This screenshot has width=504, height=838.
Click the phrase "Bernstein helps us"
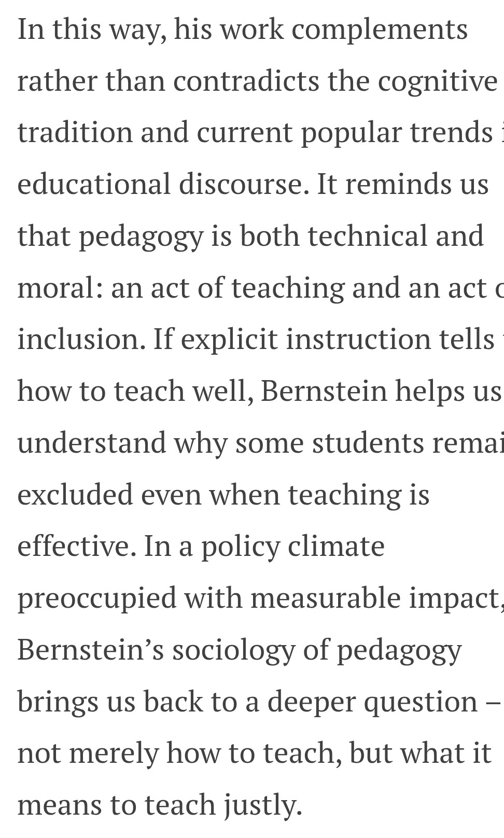coord(381,391)
